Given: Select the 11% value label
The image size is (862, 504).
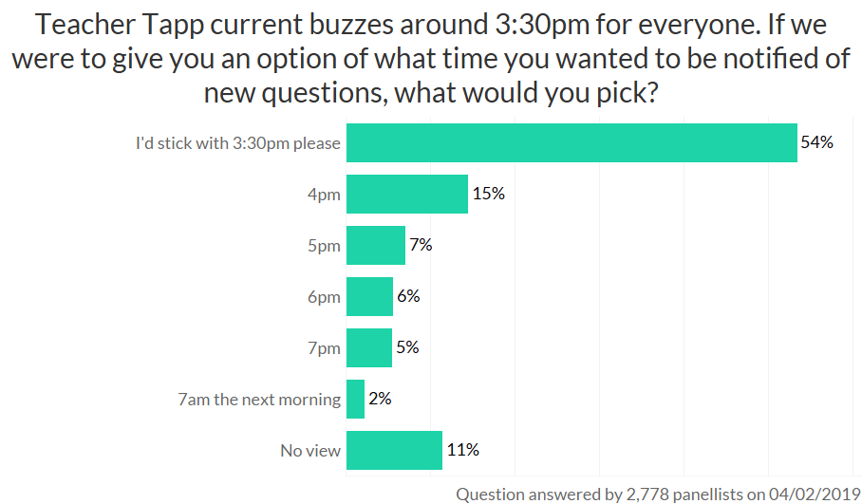Looking at the screenshot, I should [462, 450].
